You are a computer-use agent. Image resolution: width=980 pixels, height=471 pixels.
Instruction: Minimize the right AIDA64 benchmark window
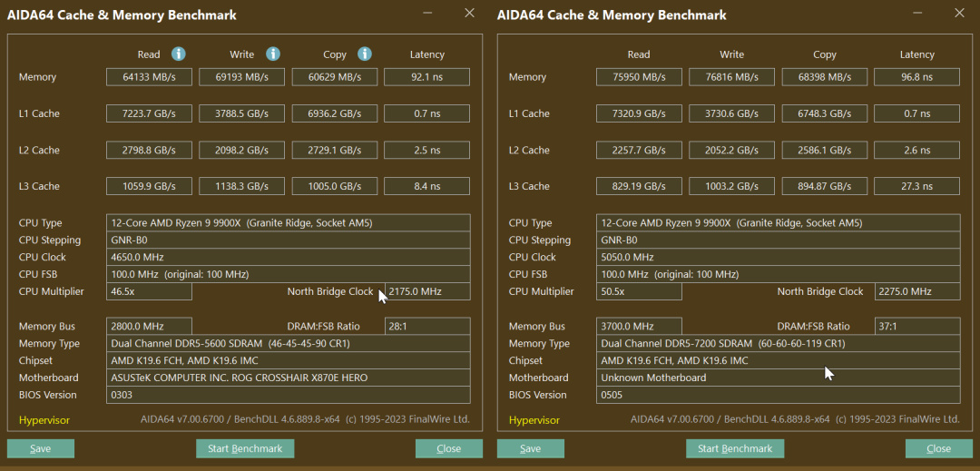click(917, 14)
